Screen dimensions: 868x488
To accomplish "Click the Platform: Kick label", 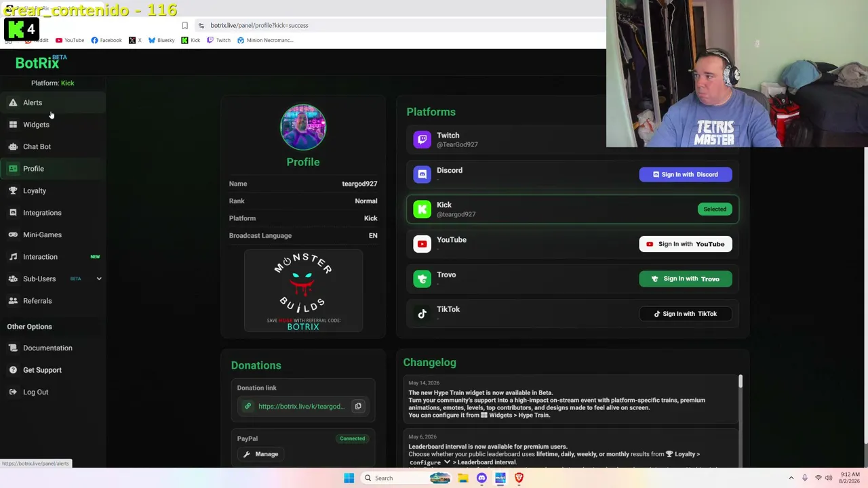I will (x=53, y=83).
